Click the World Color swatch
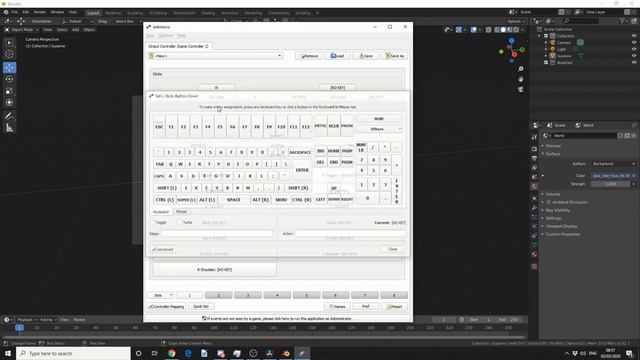640x360 pixels. (x=611, y=176)
